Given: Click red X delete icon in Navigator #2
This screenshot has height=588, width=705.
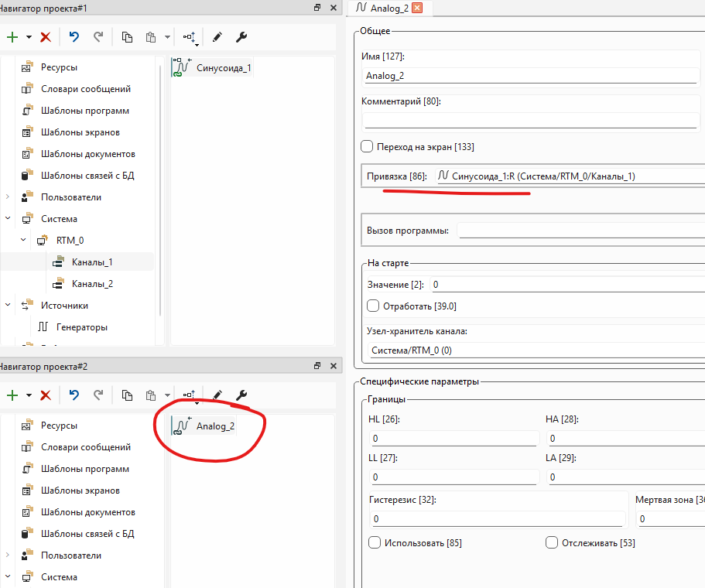Looking at the screenshot, I should [46, 395].
